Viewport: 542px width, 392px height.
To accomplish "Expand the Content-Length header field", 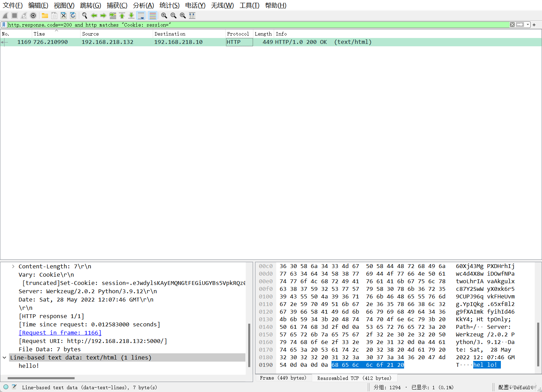I will (x=13, y=266).
